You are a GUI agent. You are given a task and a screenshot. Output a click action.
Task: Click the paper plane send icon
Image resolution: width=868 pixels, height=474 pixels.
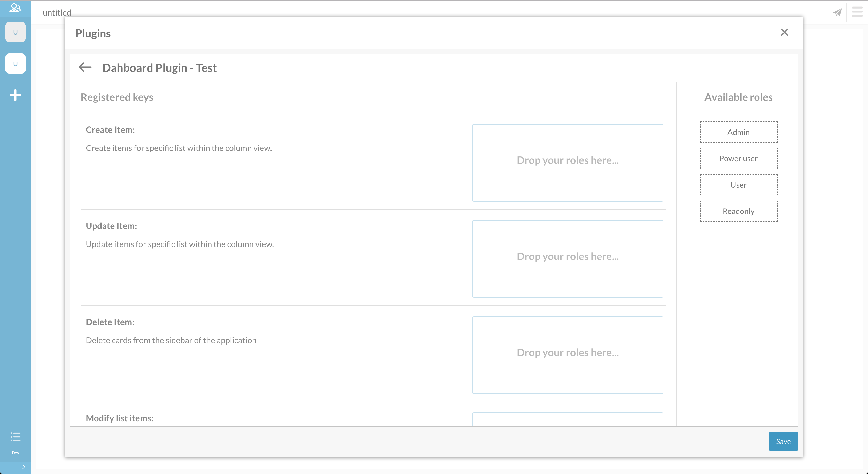pyautogui.click(x=837, y=12)
